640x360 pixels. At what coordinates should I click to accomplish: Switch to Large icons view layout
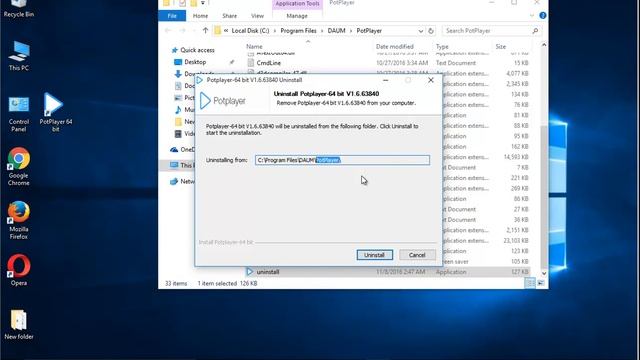(541, 283)
